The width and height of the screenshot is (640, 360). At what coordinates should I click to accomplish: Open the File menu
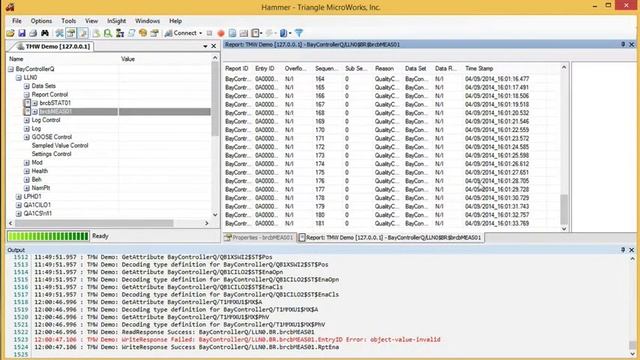[x=17, y=21]
